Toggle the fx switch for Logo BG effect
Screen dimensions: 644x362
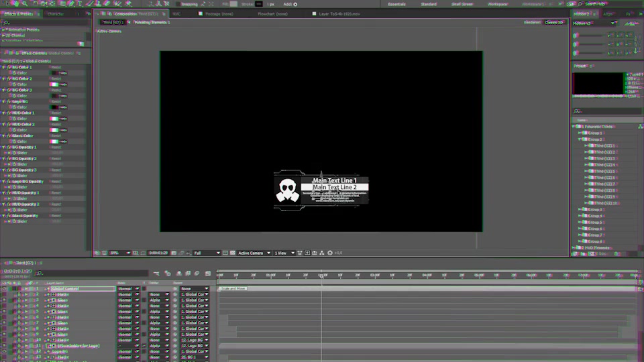(x=9, y=101)
